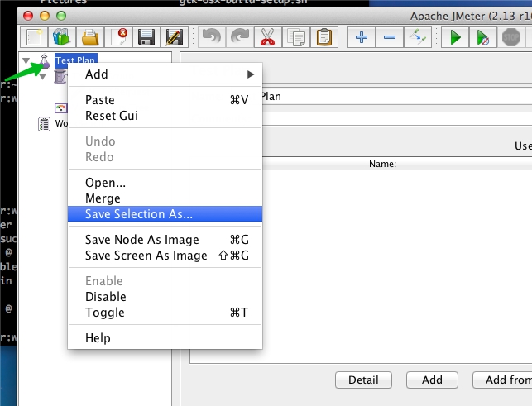Open Help from context menu

pyautogui.click(x=165, y=338)
